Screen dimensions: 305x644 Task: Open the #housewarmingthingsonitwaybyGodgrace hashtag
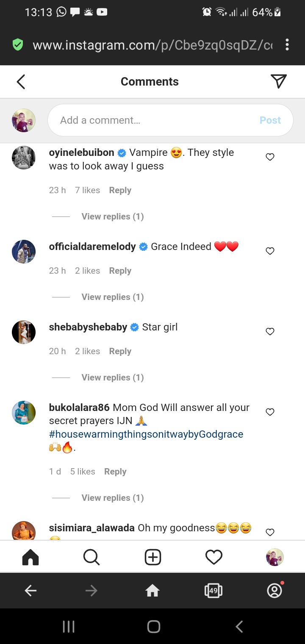point(146,434)
